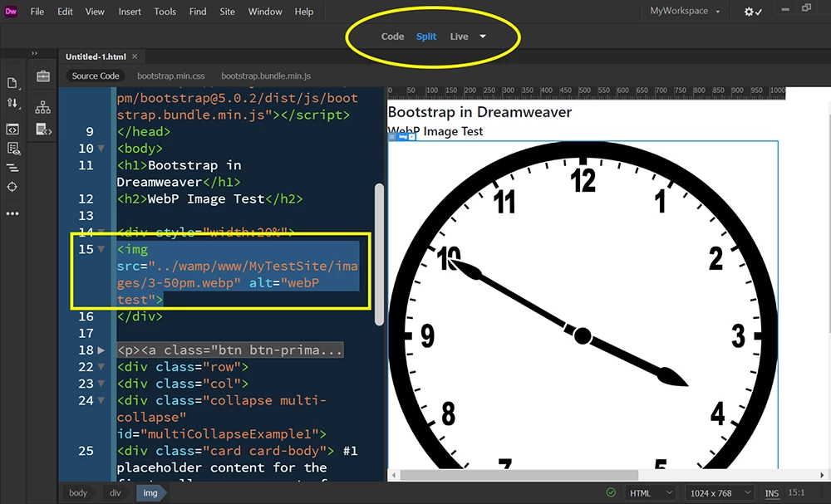Collapse code fold arrow on line 24
The height and width of the screenshot is (504, 831).
[101, 400]
